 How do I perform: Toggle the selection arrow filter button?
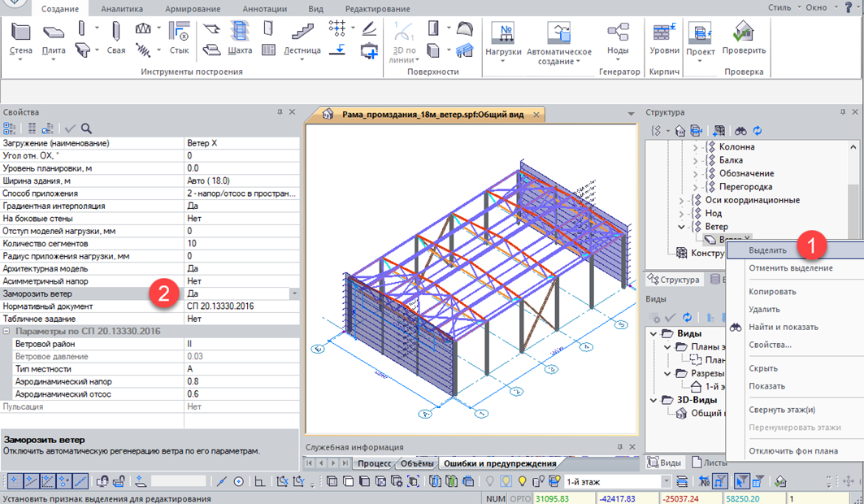741,481
